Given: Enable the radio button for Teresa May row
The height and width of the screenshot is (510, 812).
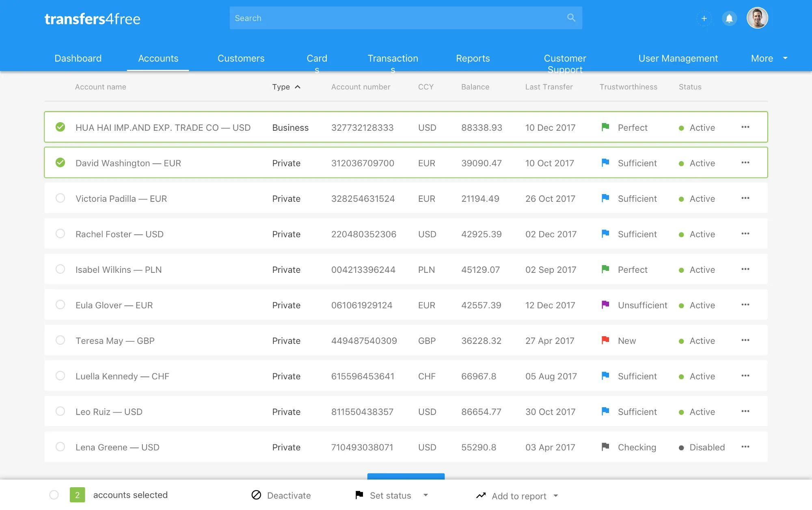Looking at the screenshot, I should point(60,340).
